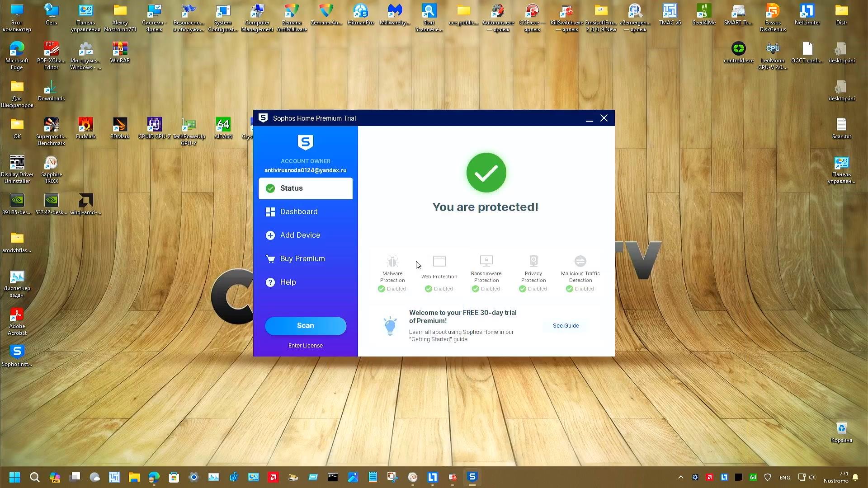Open the ENG language selector
Screen dimensions: 868x488
(785, 477)
